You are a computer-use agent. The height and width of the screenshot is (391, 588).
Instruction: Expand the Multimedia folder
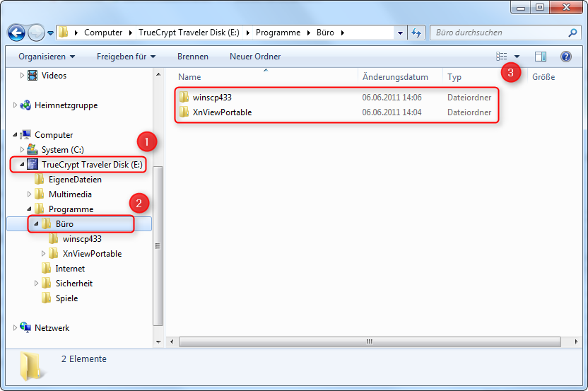point(29,194)
